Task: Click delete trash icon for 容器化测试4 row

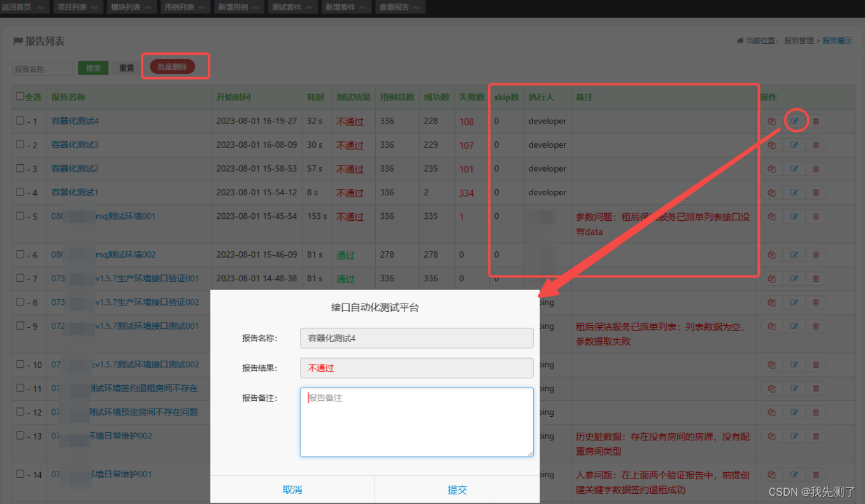Action: pyautogui.click(x=816, y=121)
